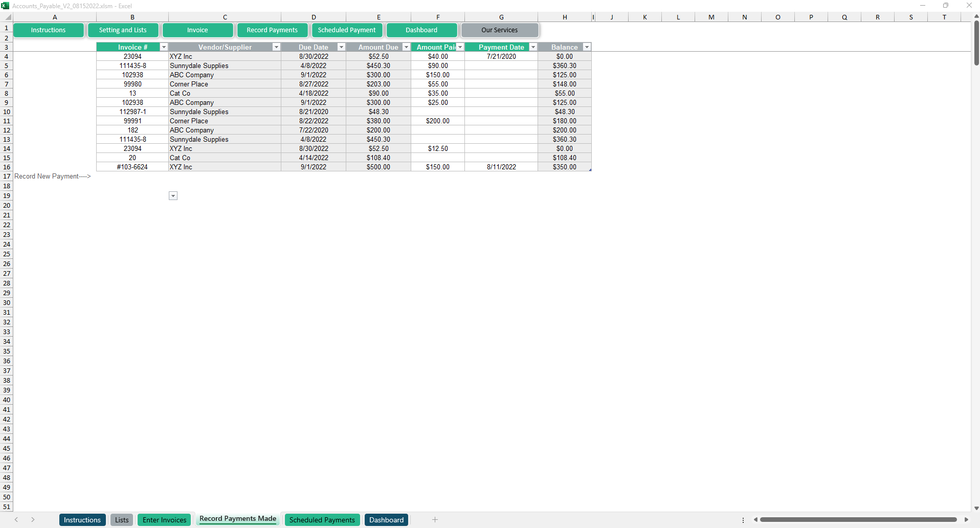
Task: Add a new sheet with plus icon
Action: (435, 520)
